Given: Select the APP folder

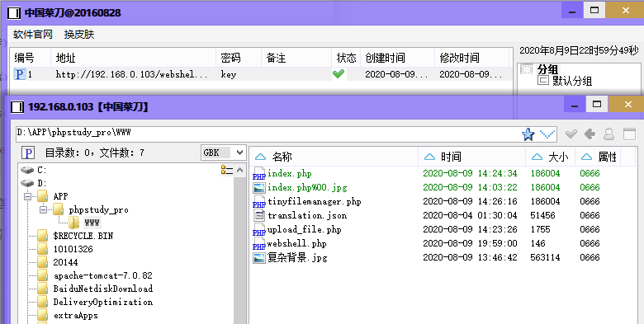Looking at the screenshot, I should pos(60,196).
